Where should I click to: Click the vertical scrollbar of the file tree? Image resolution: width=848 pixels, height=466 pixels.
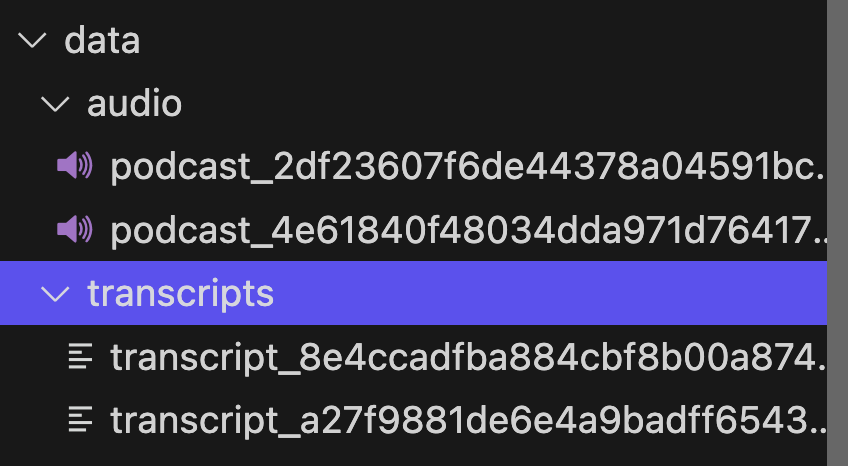pos(837,233)
